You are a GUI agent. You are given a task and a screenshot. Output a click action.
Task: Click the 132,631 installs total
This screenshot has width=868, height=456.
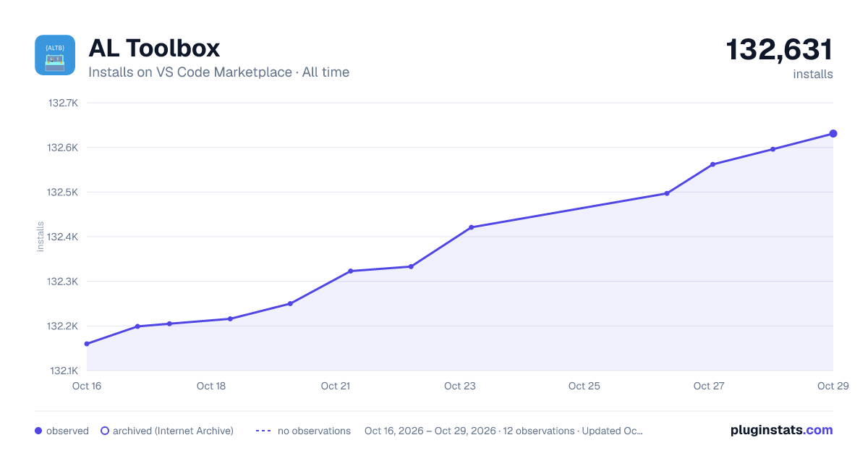(779, 50)
